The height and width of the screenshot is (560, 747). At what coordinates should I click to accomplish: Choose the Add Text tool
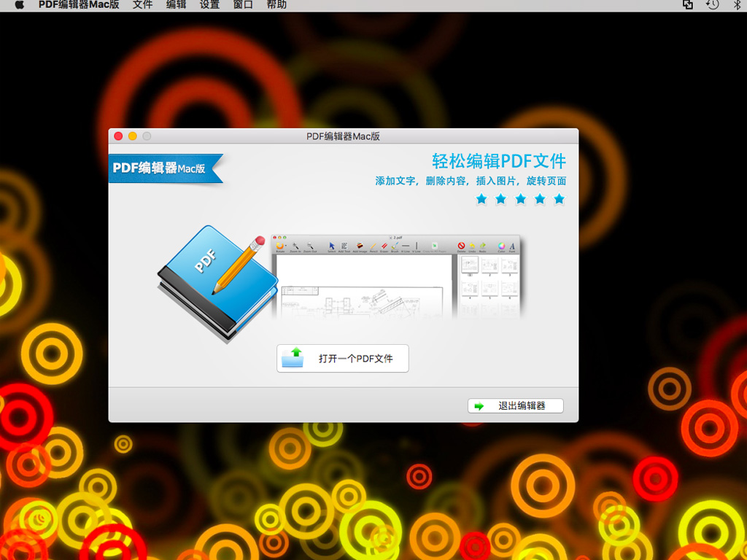343,245
